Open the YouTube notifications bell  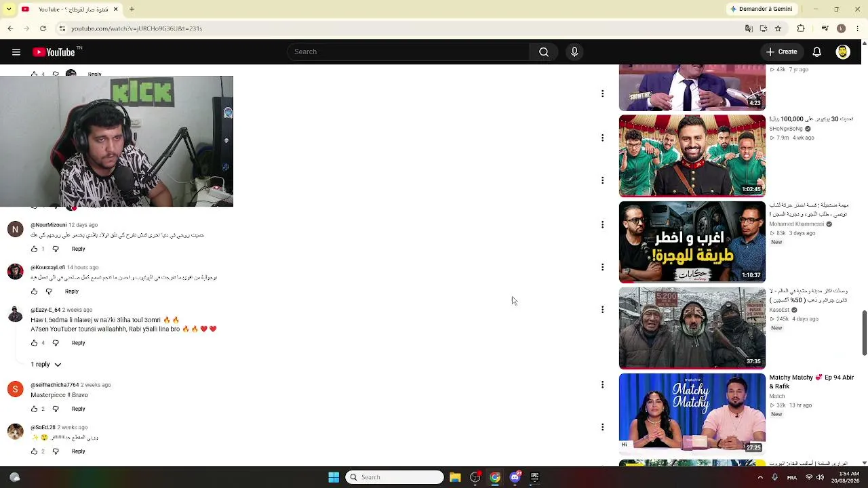coord(817,52)
